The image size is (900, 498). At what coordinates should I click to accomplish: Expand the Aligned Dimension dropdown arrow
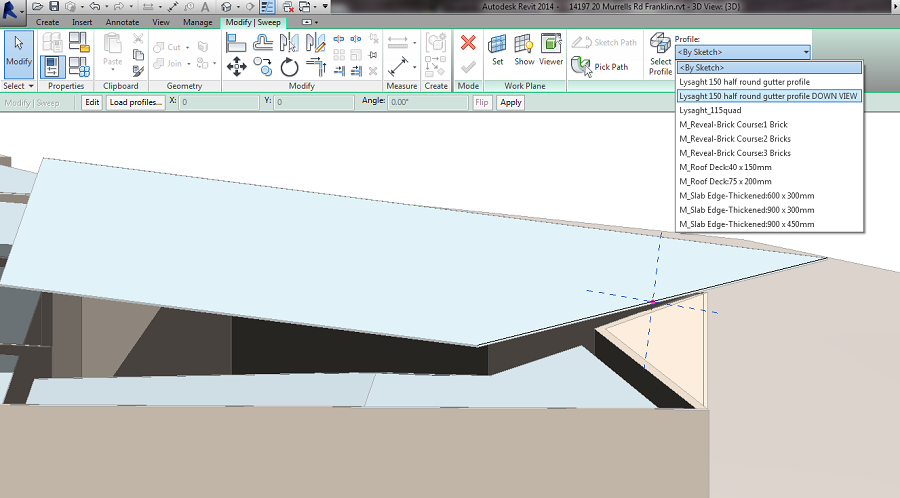coord(414,67)
